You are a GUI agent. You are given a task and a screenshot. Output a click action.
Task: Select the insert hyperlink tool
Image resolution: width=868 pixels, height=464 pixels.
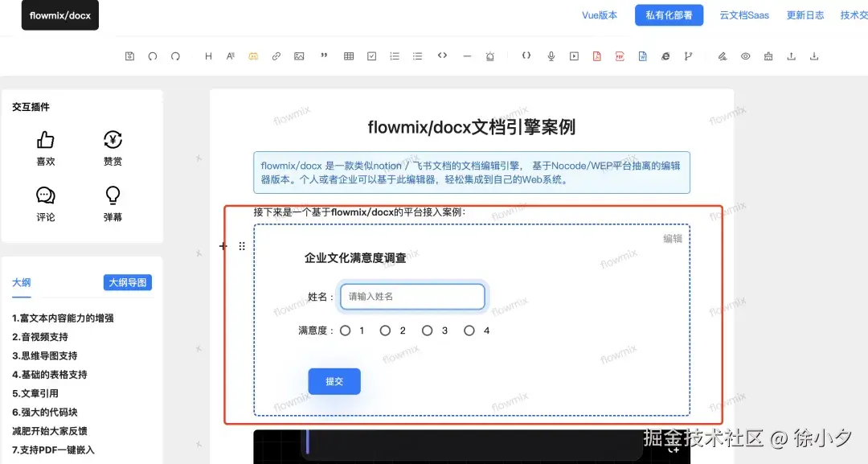click(276, 55)
